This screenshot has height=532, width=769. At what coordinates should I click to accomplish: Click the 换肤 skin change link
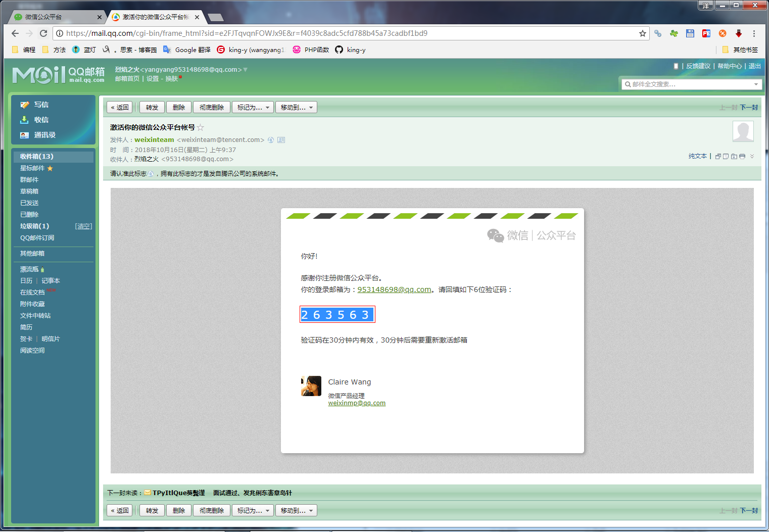click(x=171, y=79)
